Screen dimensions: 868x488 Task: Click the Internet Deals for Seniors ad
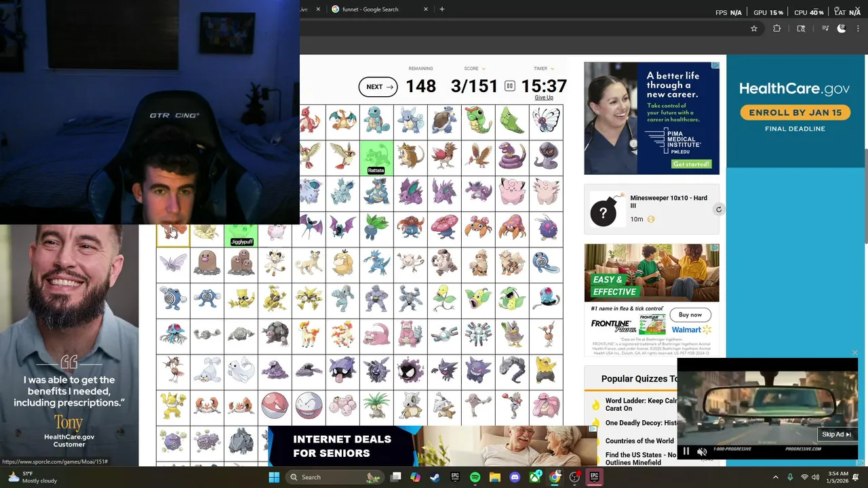click(433, 446)
